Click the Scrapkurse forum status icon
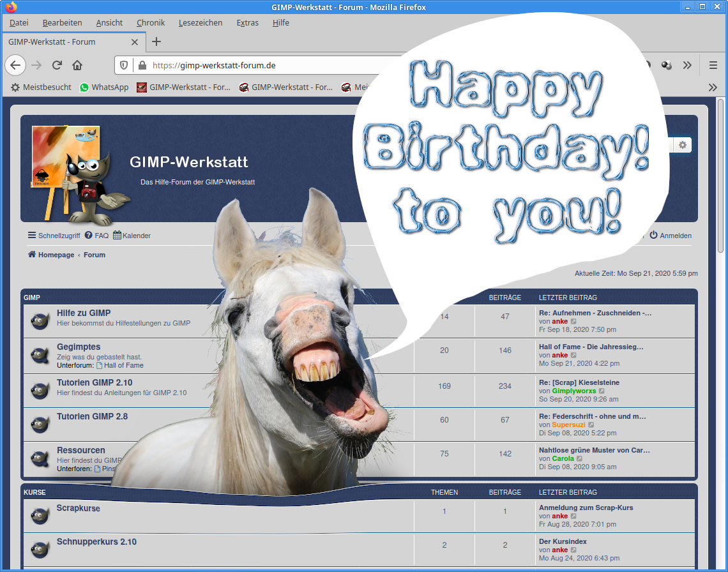728x572 pixels. (40, 515)
